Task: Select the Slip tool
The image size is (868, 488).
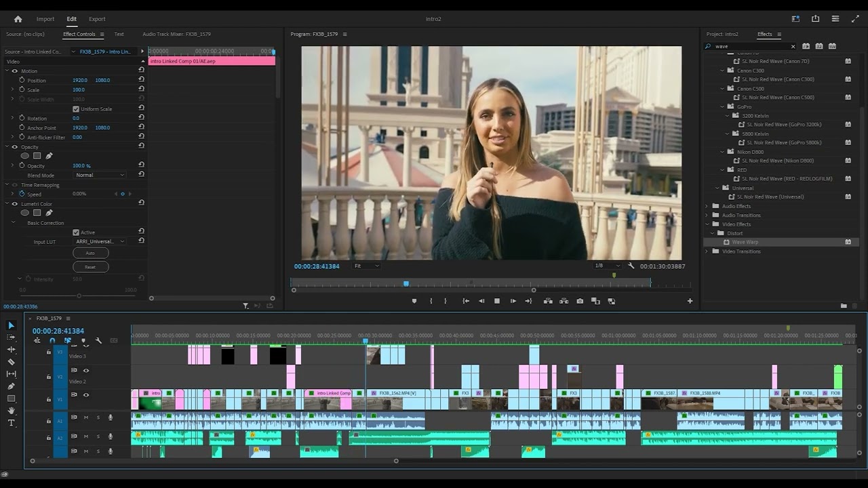Action: [x=11, y=374]
